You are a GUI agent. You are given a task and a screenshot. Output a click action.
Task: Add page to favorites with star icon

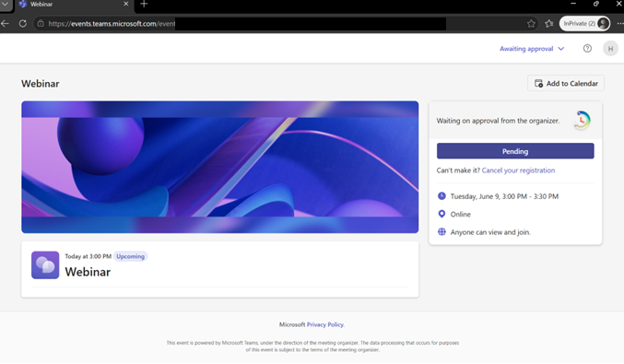(x=531, y=23)
